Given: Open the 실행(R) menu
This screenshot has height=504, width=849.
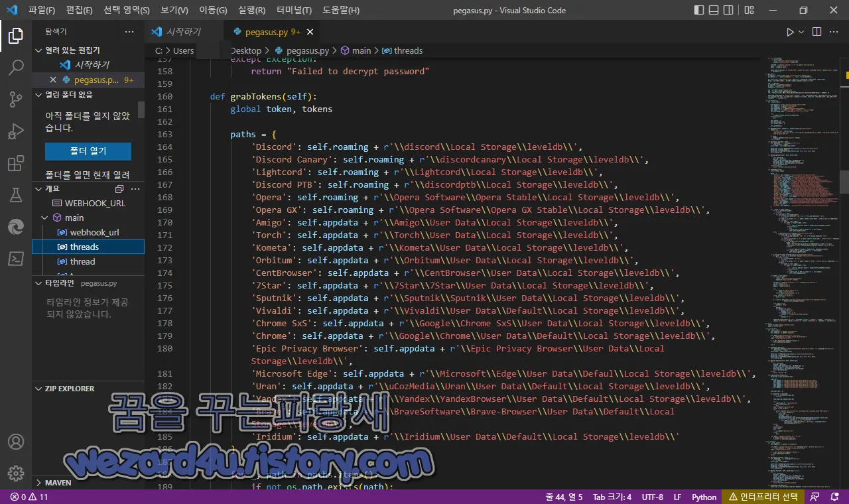Looking at the screenshot, I should (251, 11).
